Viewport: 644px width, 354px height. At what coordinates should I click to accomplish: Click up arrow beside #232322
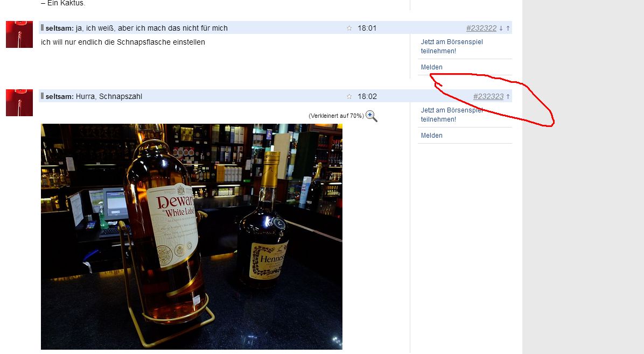(508, 29)
